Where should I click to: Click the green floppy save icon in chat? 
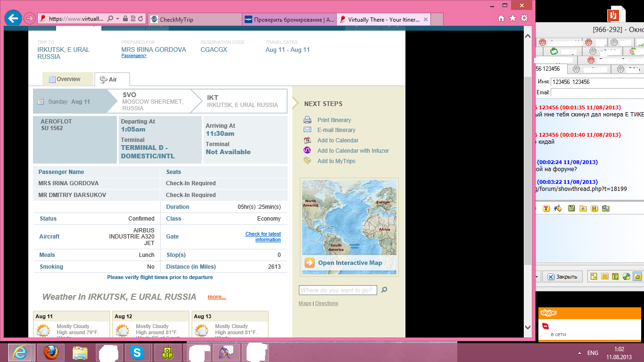pos(571,208)
